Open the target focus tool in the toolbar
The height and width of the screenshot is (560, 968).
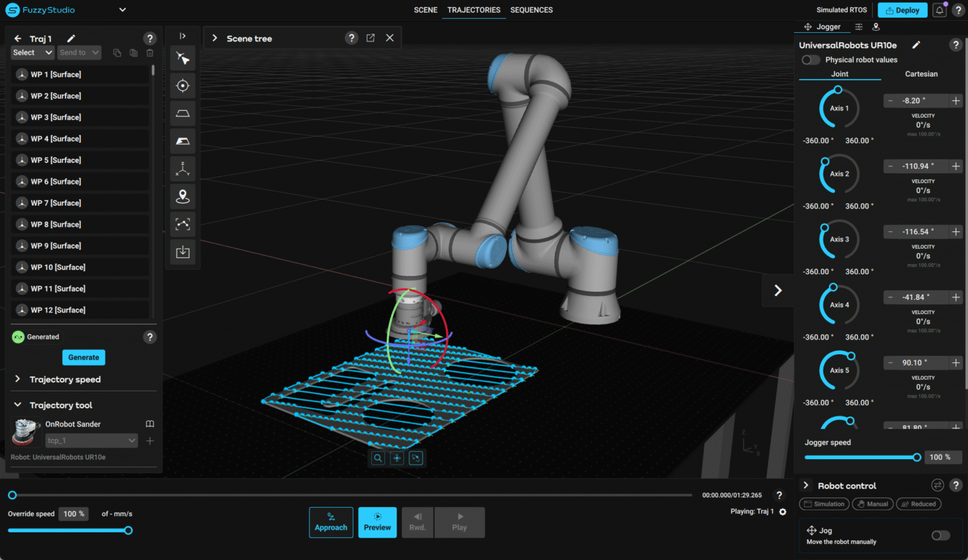pos(182,85)
